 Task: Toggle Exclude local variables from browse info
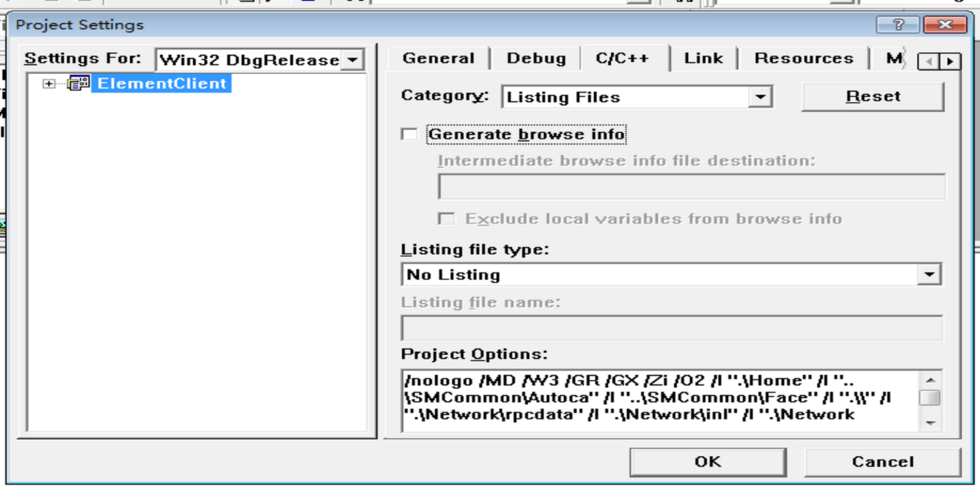pyautogui.click(x=445, y=219)
